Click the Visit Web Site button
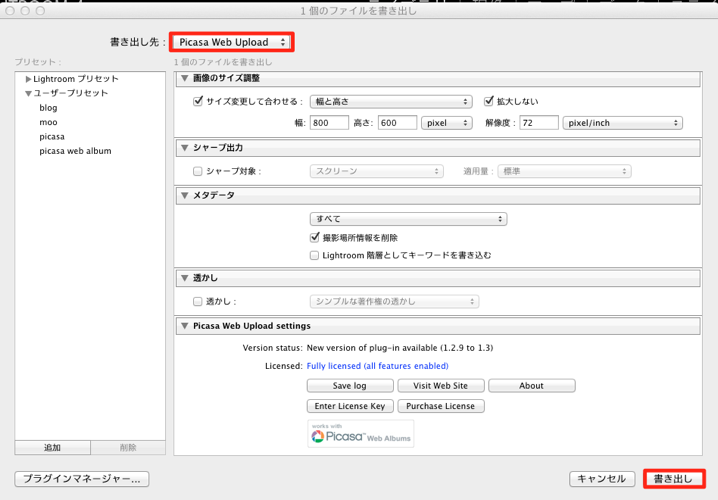Image resolution: width=718 pixels, height=500 pixels. pos(441,386)
